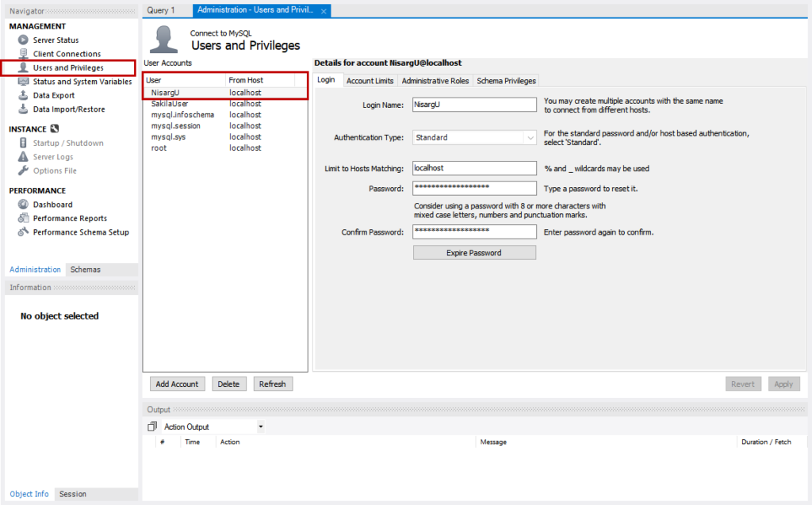Click the Action column header in Output
The width and height of the screenshot is (812, 505).
346,442
